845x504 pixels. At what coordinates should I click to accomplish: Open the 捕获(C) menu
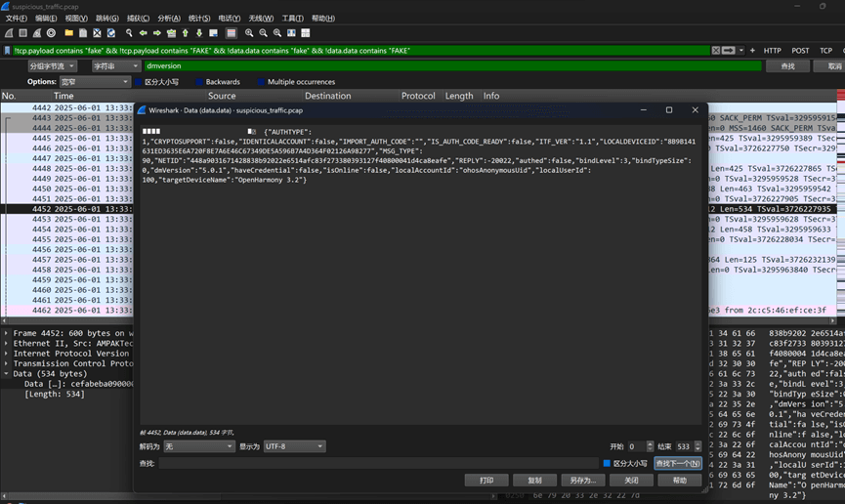[x=138, y=19]
